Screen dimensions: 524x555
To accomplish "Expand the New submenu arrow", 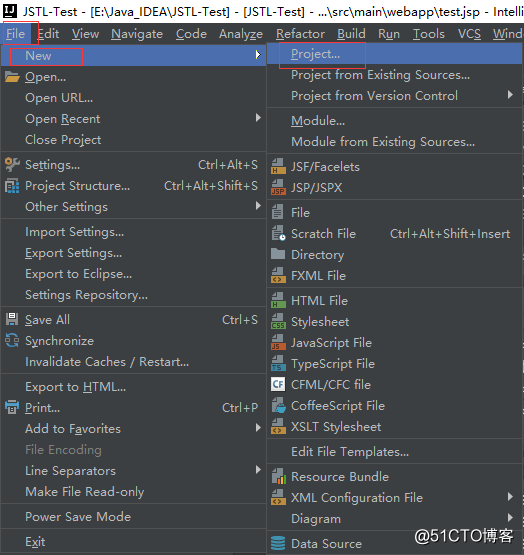I will 258,55.
